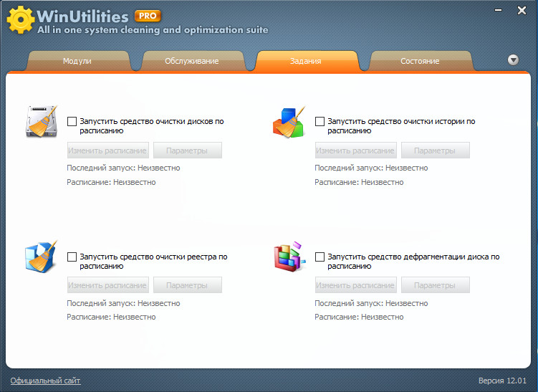Enable scheduled registry cleaner checkbox
The image size is (538, 392).
[x=72, y=257]
